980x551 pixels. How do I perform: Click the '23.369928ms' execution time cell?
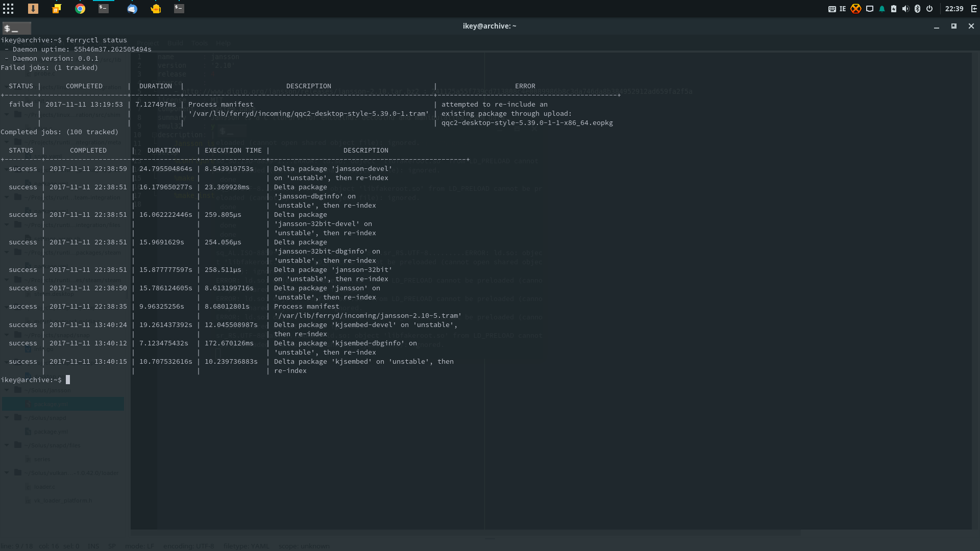tap(227, 187)
